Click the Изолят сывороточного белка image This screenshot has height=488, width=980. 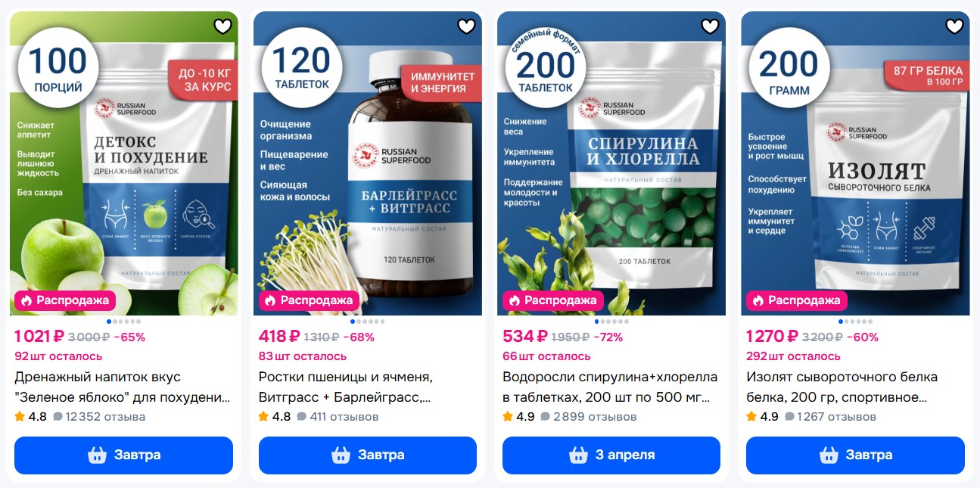tap(855, 163)
